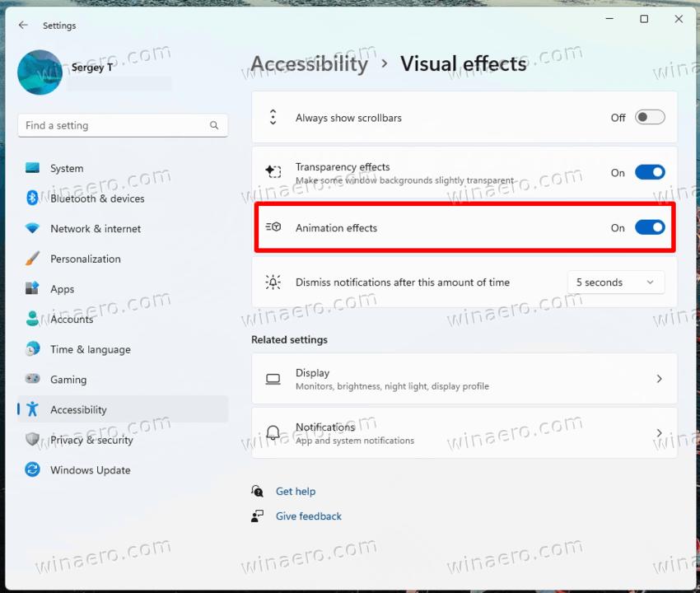
Task: Turn off Transparency effects switch
Action: (650, 172)
